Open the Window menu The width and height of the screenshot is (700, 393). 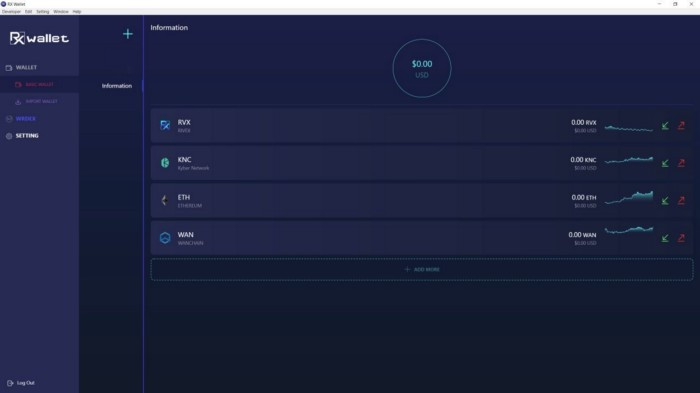coord(61,12)
